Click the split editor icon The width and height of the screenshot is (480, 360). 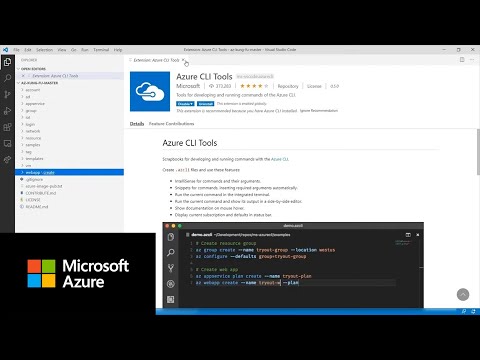462,60
